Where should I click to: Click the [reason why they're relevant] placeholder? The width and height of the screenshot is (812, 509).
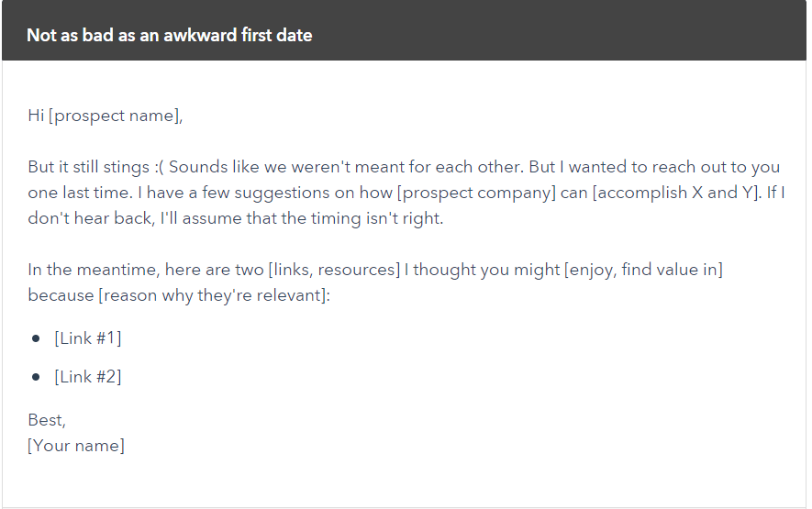point(212,295)
